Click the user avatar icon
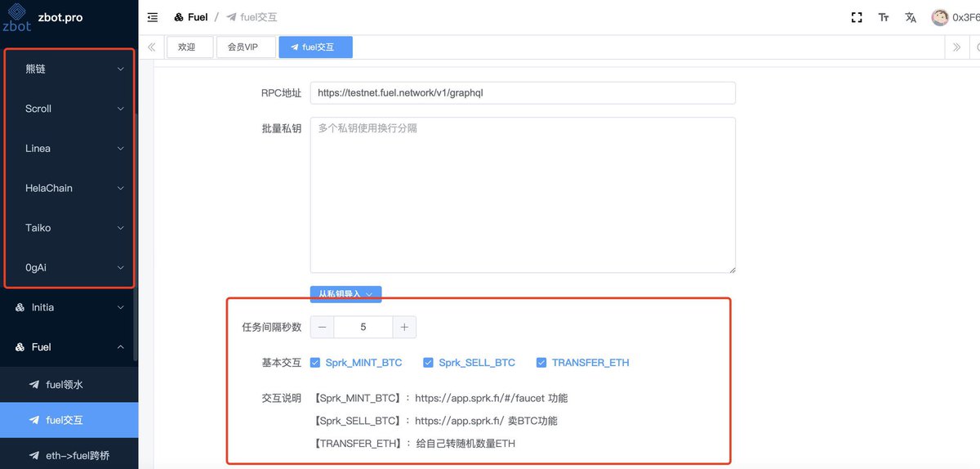The width and height of the screenshot is (980, 469). (940, 17)
